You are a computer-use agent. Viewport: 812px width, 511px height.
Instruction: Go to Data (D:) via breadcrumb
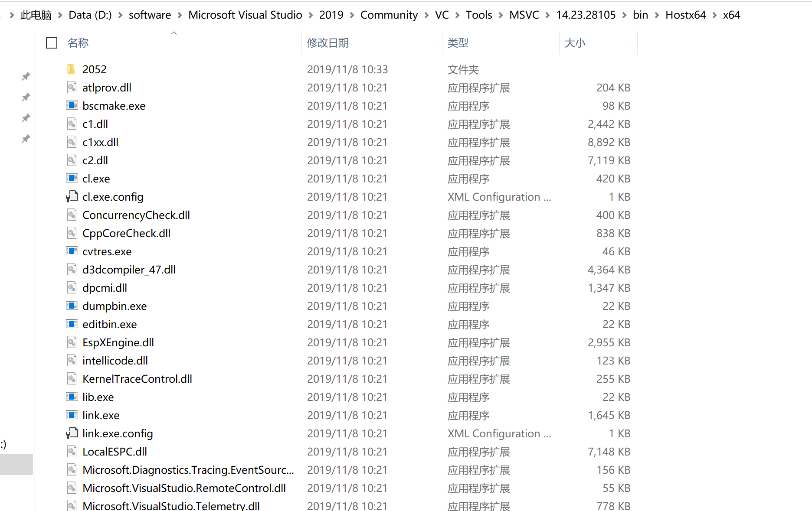coord(90,14)
